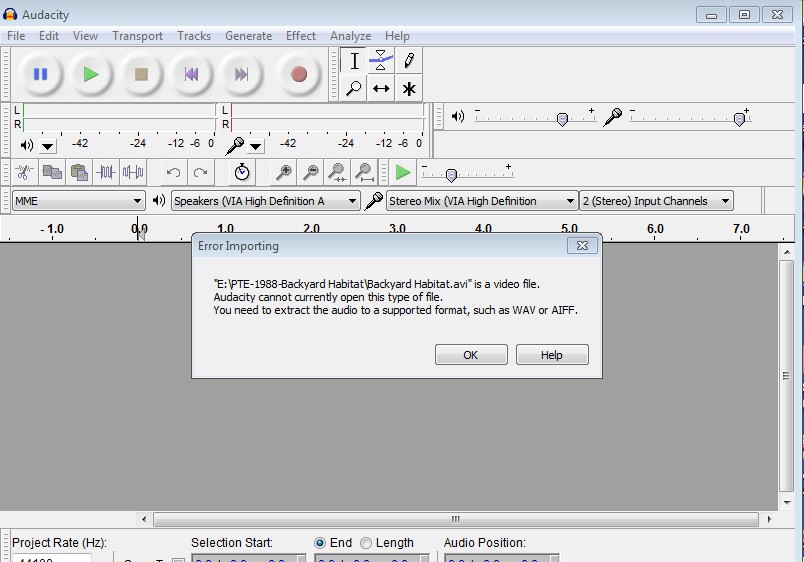The height and width of the screenshot is (562, 804).
Task: Open the Edit menu
Action: 49,36
